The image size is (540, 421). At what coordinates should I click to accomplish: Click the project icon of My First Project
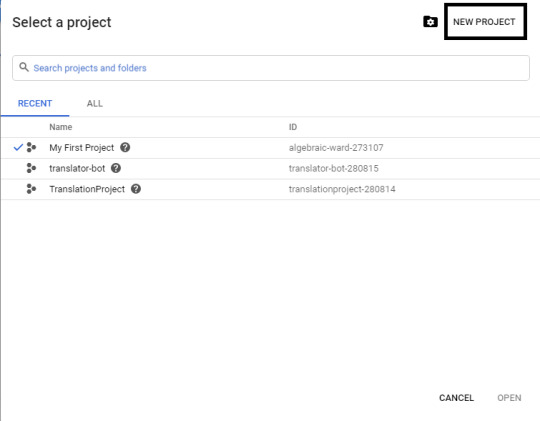pos(31,147)
